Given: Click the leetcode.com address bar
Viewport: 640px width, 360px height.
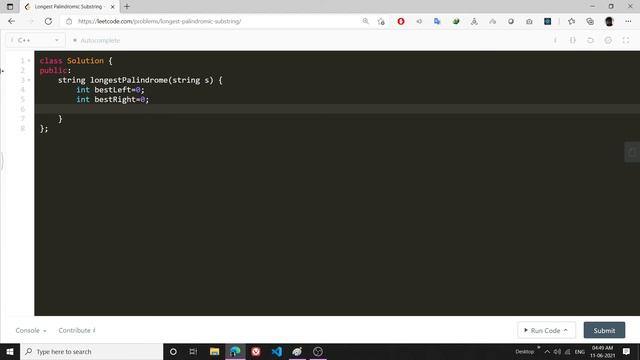Looking at the screenshot, I should coord(212,21).
